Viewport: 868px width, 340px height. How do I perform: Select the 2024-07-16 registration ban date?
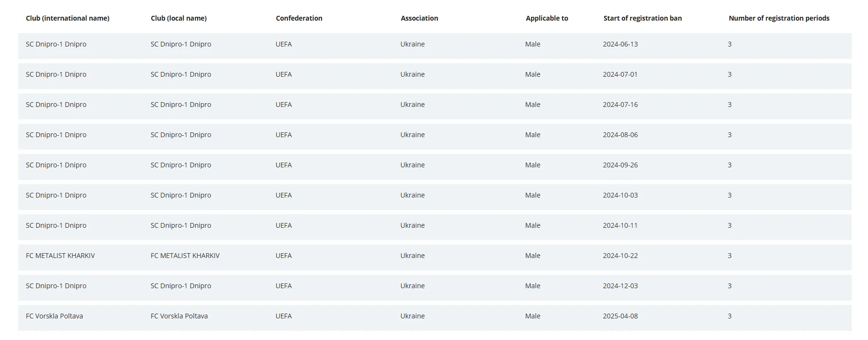[x=620, y=105]
